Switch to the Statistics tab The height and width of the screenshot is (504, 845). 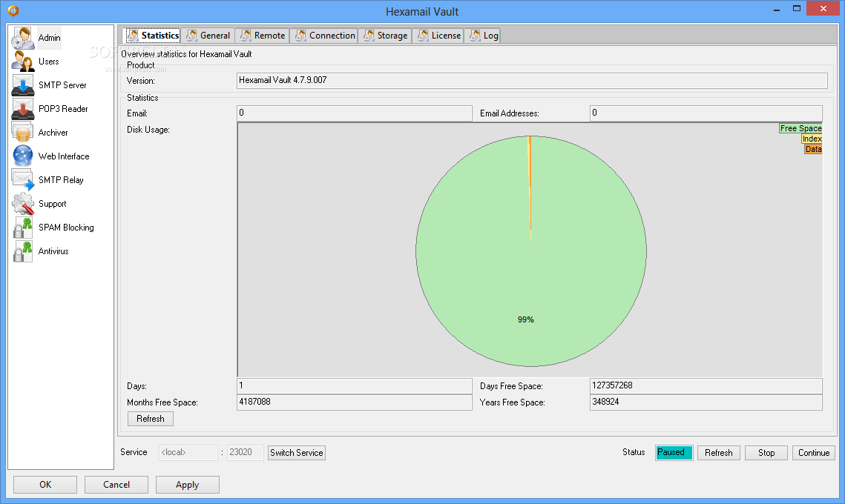click(153, 36)
